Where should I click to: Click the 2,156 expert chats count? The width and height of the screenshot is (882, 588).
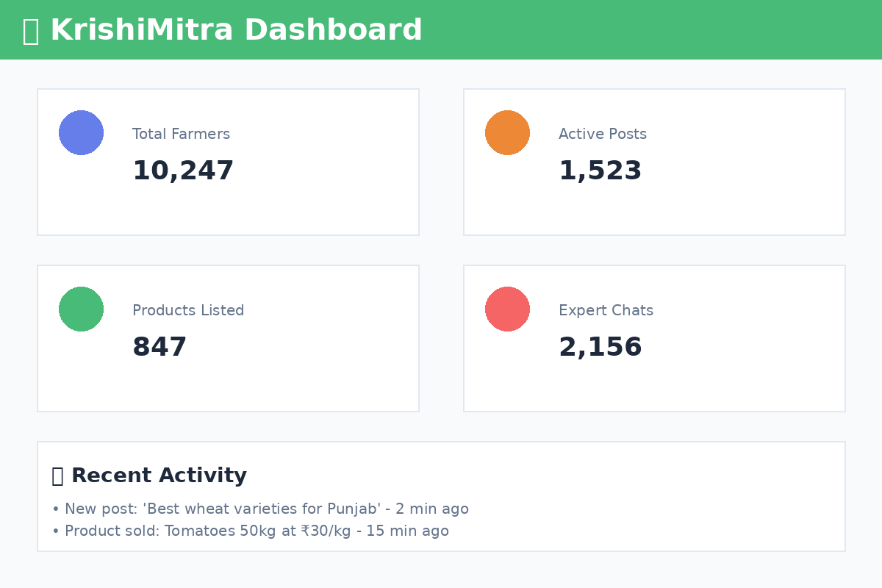coord(600,348)
